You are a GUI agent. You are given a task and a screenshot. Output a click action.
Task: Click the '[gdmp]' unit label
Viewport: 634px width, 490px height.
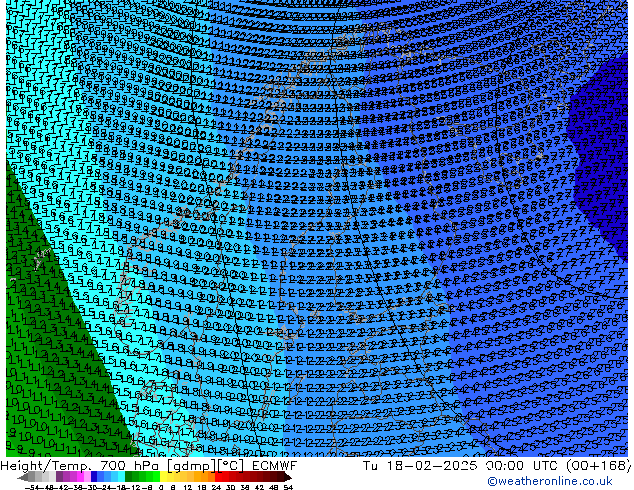(x=192, y=466)
